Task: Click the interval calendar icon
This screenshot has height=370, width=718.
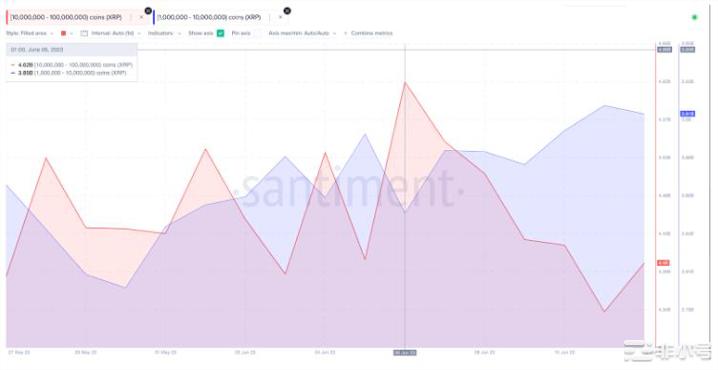Action: pos(84,33)
